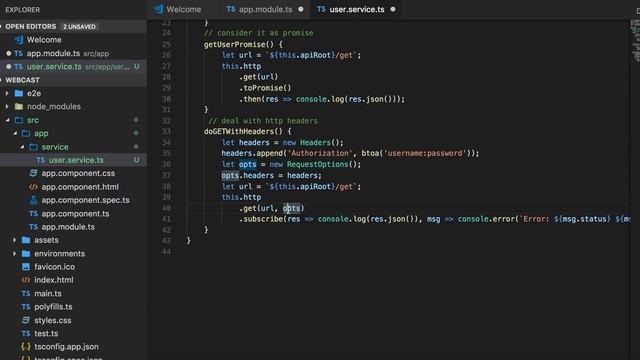
Task: Open app.component.html file
Action: coord(80,187)
